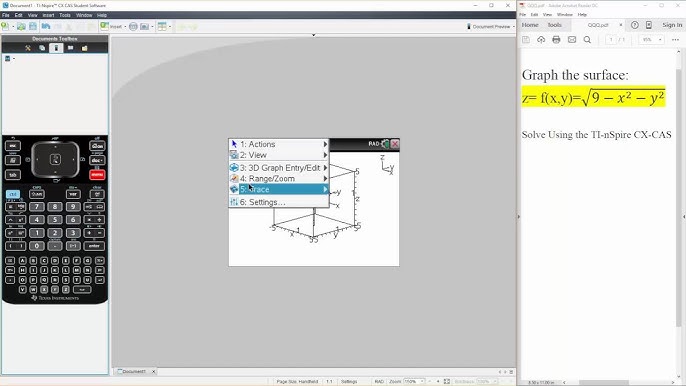Click the Acrobat save file icon

coord(526,39)
